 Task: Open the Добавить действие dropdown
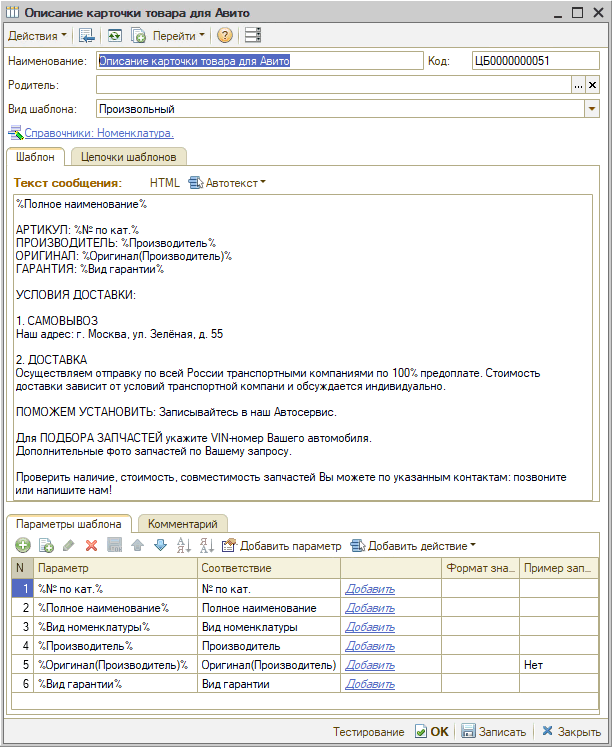pos(413,546)
